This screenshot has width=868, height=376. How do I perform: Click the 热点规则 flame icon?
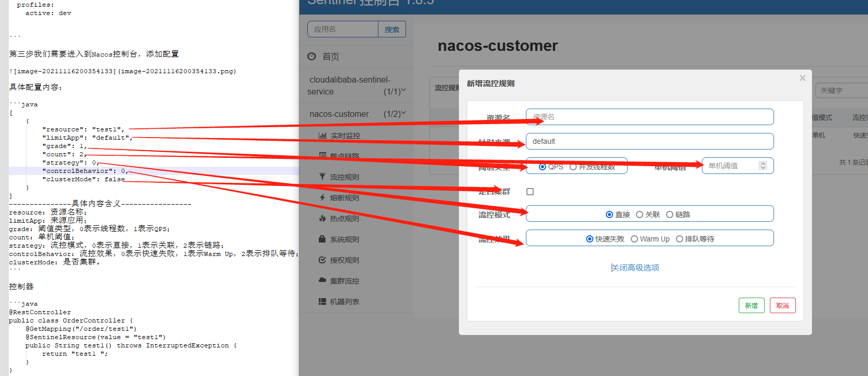[322, 219]
